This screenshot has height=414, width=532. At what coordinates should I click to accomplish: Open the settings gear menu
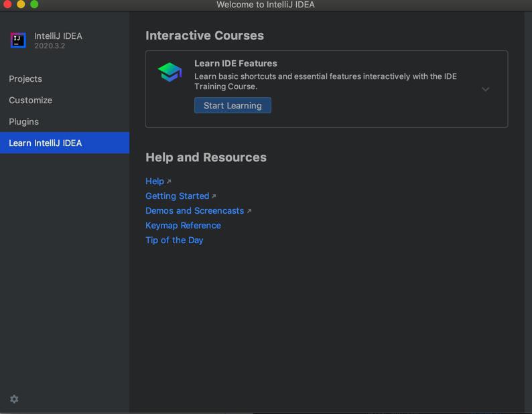(x=14, y=399)
